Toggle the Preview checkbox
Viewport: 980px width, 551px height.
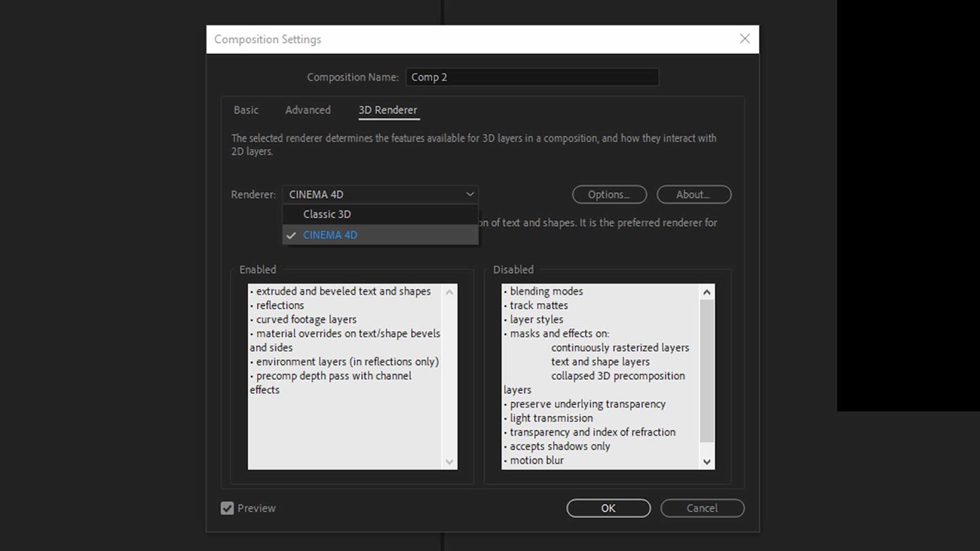(227, 508)
